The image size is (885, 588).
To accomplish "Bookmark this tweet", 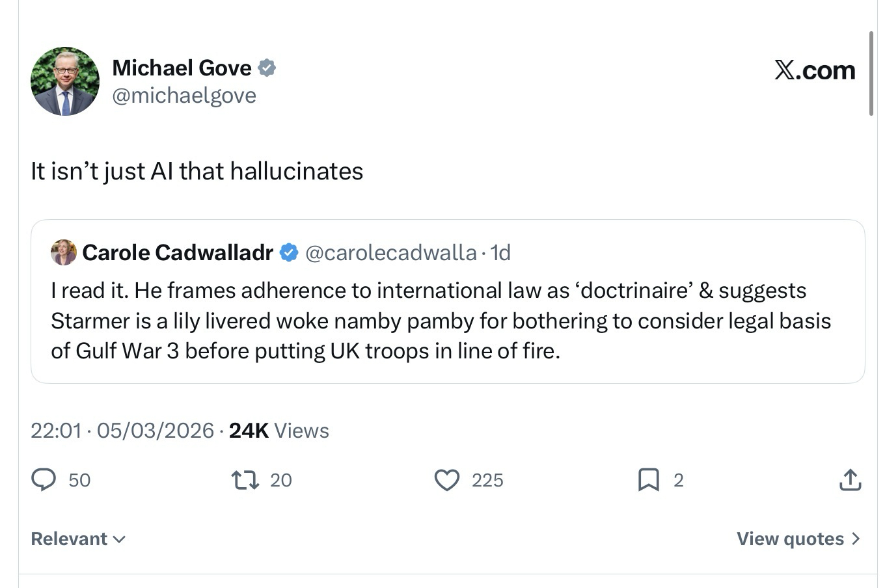I will 649,480.
